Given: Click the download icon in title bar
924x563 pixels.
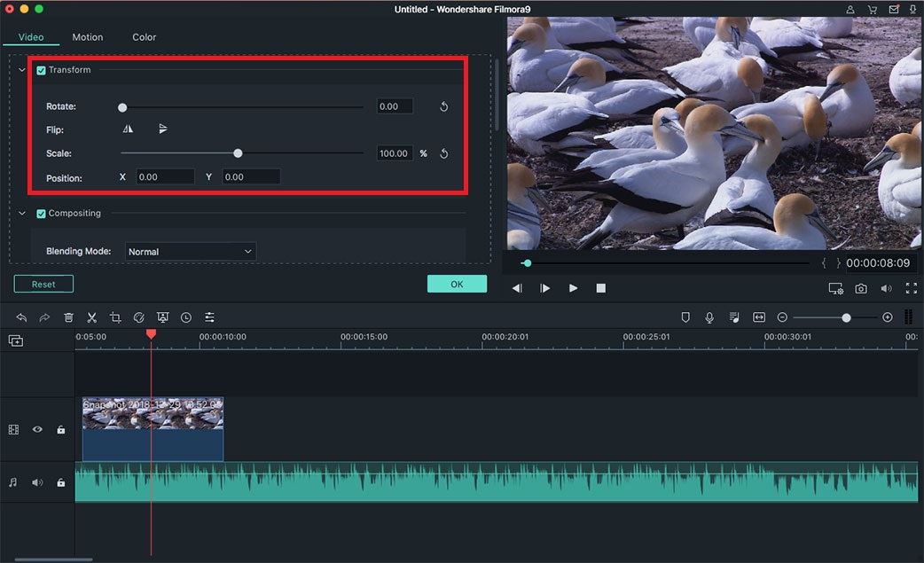Looking at the screenshot, I should 913,10.
